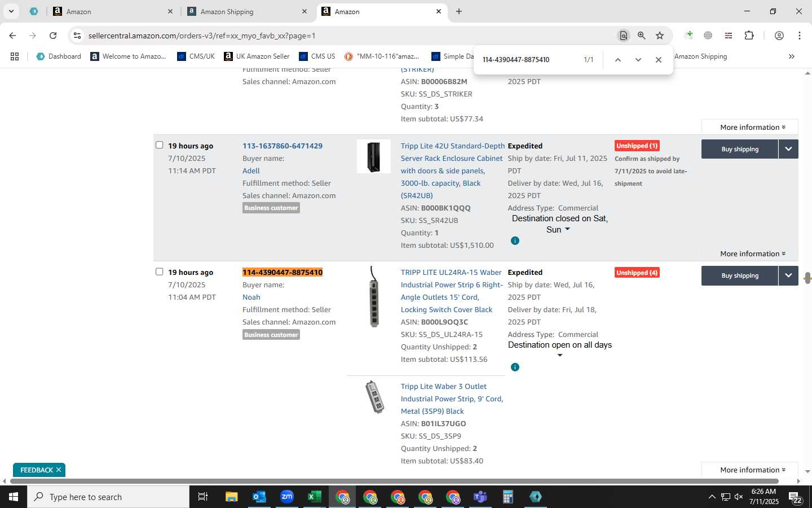Open Zoom from taskbar
Viewport: 812px width, 508px height.
click(287, 497)
